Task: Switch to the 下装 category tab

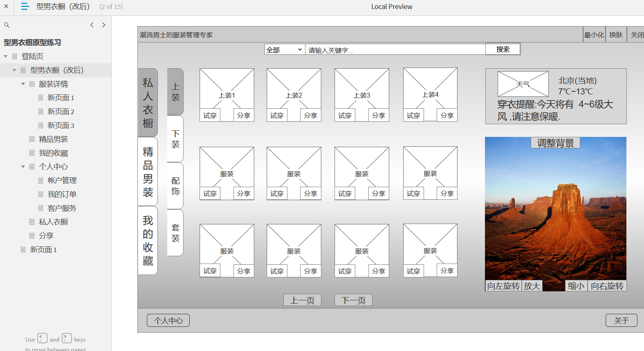Action: [x=175, y=139]
